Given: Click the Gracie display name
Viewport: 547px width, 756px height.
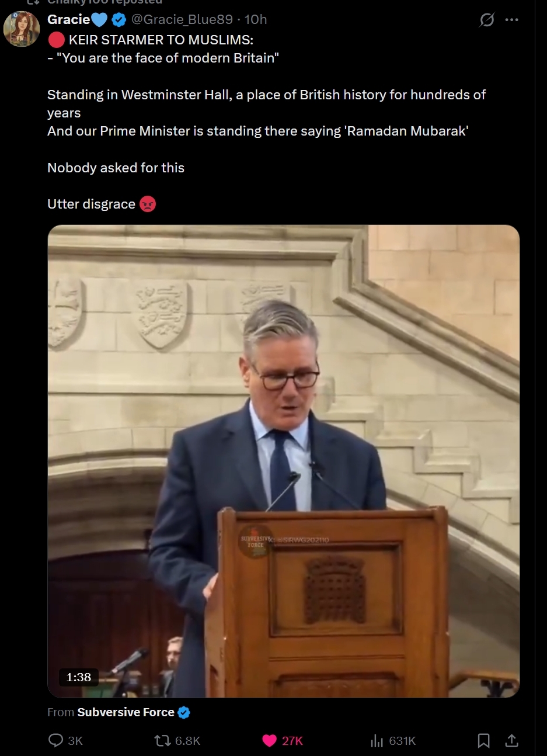Looking at the screenshot, I should [x=68, y=20].
